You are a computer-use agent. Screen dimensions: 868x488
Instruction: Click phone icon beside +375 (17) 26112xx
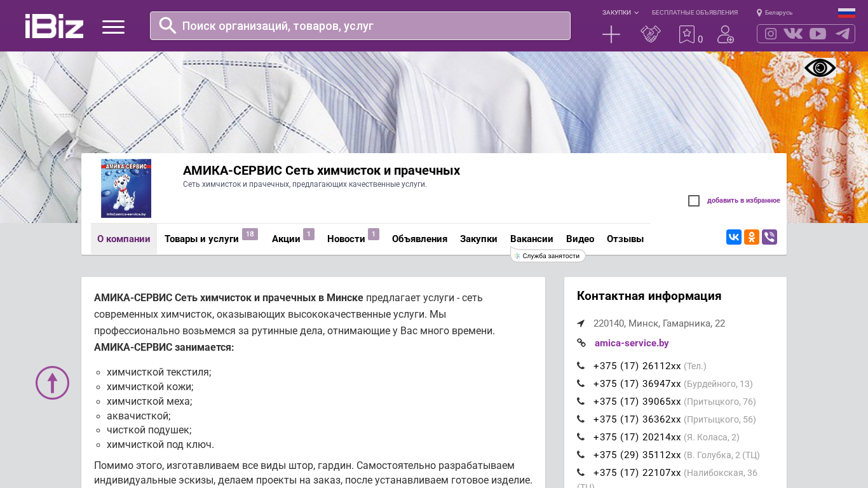click(581, 365)
